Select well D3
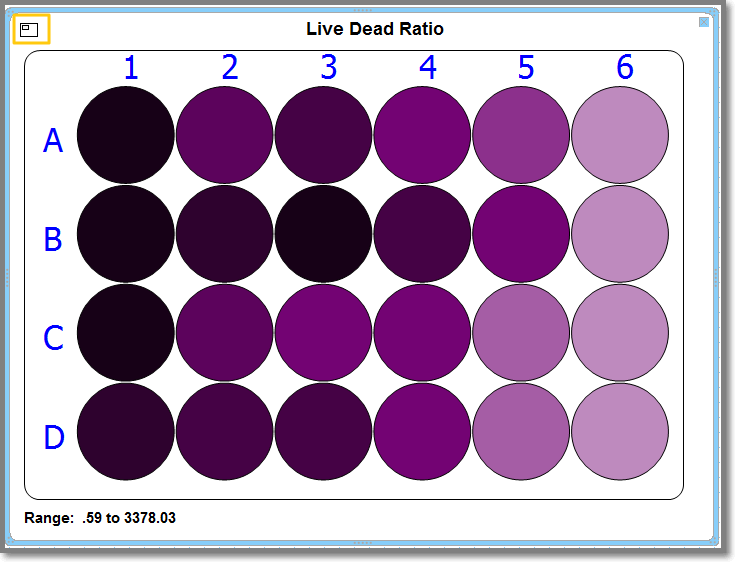This screenshot has width=735, height=562. pyautogui.click(x=323, y=432)
